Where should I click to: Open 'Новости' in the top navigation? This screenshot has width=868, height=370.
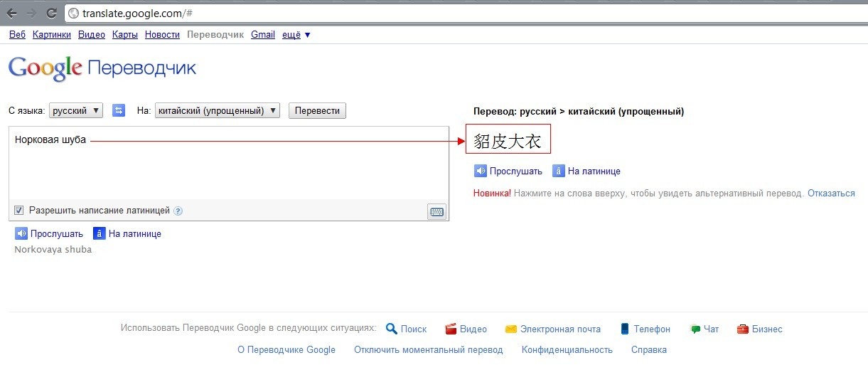pos(162,34)
